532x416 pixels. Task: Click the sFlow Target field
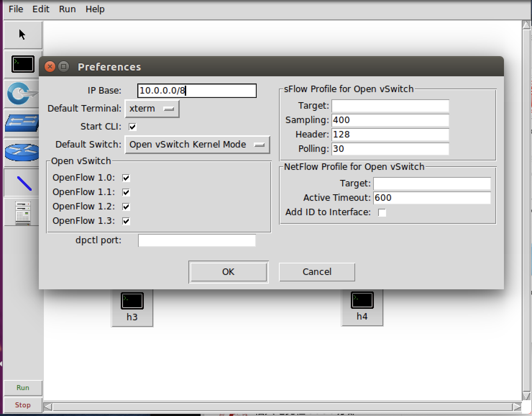click(390, 106)
